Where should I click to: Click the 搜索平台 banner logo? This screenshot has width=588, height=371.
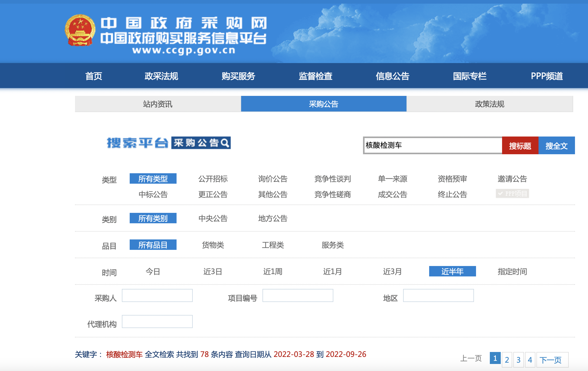coord(138,143)
